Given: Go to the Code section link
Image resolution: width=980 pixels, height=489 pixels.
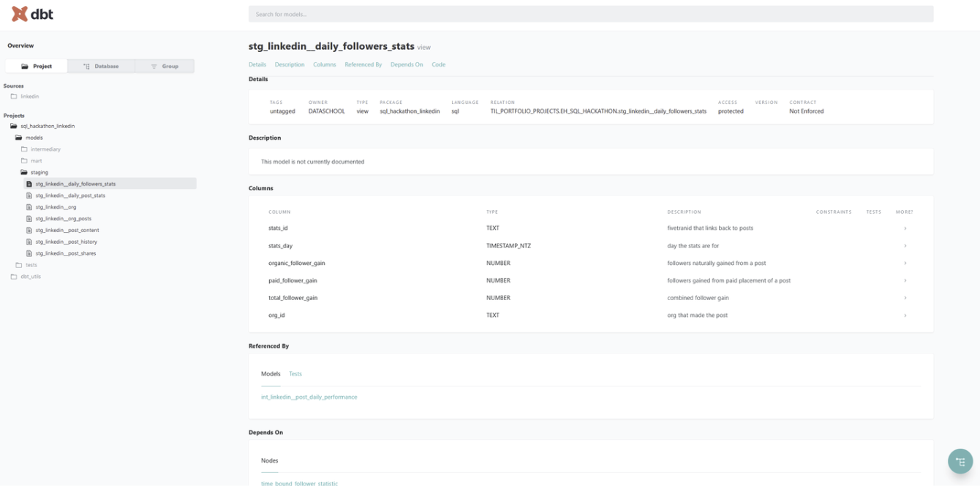Looking at the screenshot, I should coord(438,64).
